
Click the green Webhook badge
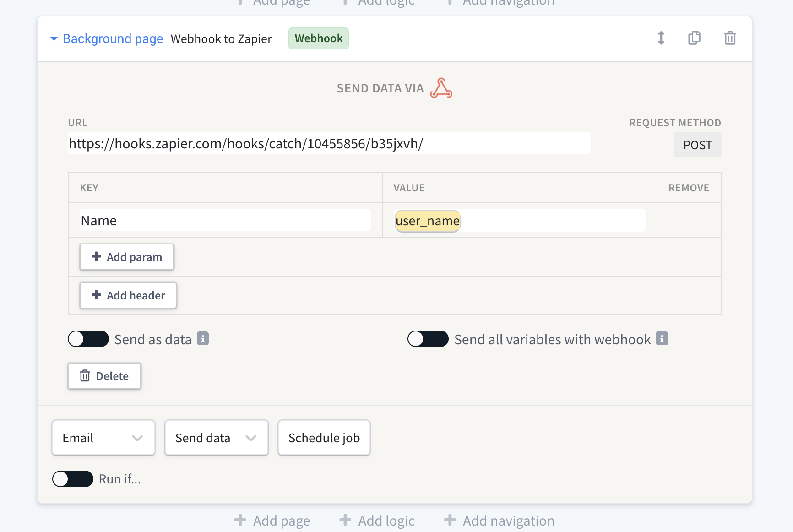click(319, 38)
